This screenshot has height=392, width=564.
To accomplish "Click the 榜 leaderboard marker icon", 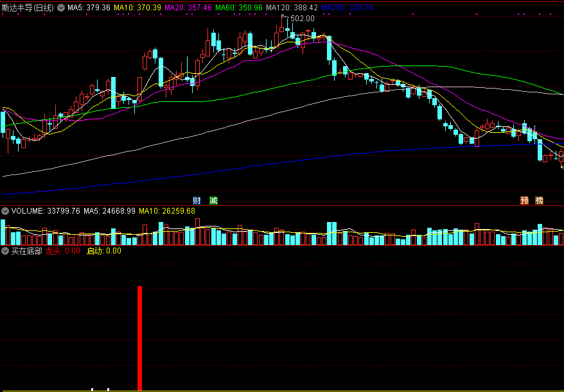I will [x=539, y=201].
